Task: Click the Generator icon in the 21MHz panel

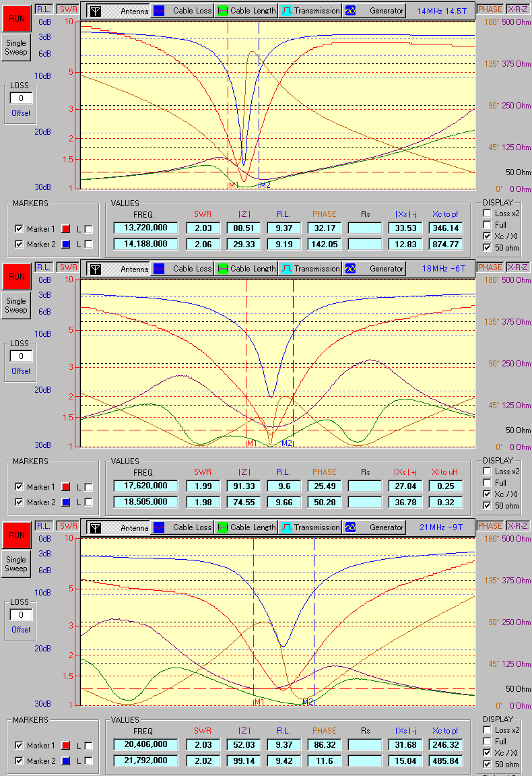Action: pyautogui.click(x=350, y=527)
